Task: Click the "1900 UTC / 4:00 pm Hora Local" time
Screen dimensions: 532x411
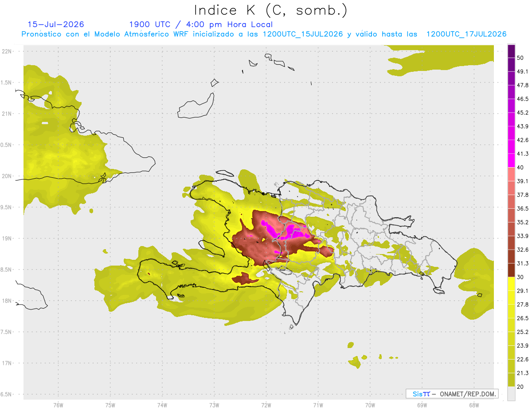Action: pyautogui.click(x=201, y=24)
